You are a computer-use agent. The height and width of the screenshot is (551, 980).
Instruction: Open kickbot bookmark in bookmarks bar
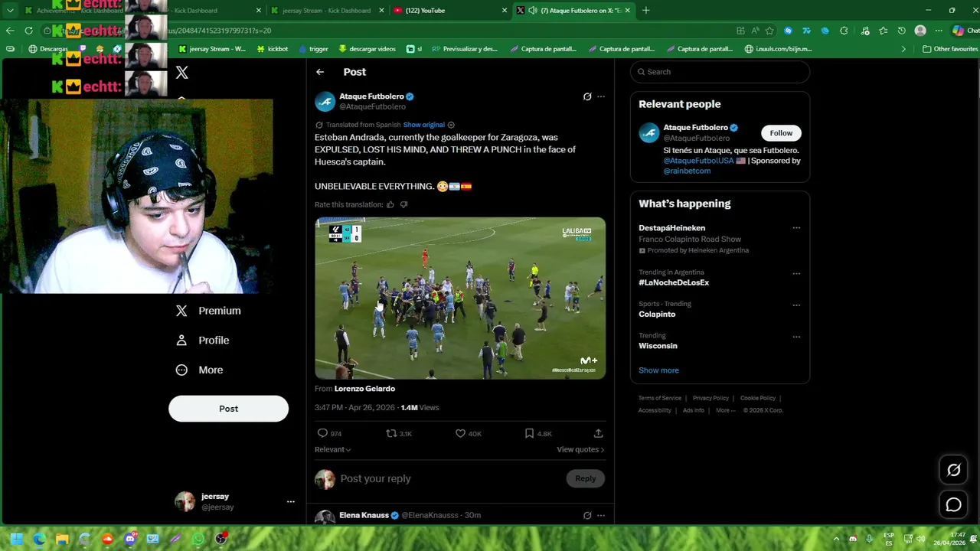click(272, 49)
